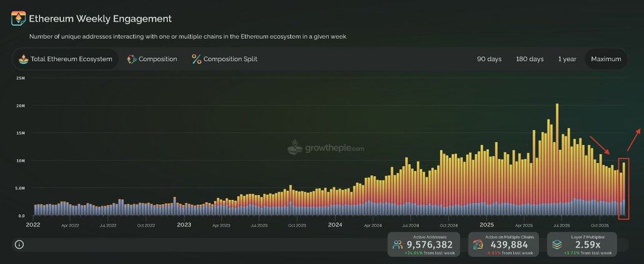
Task: Select the 90 days time range
Action: (x=489, y=59)
